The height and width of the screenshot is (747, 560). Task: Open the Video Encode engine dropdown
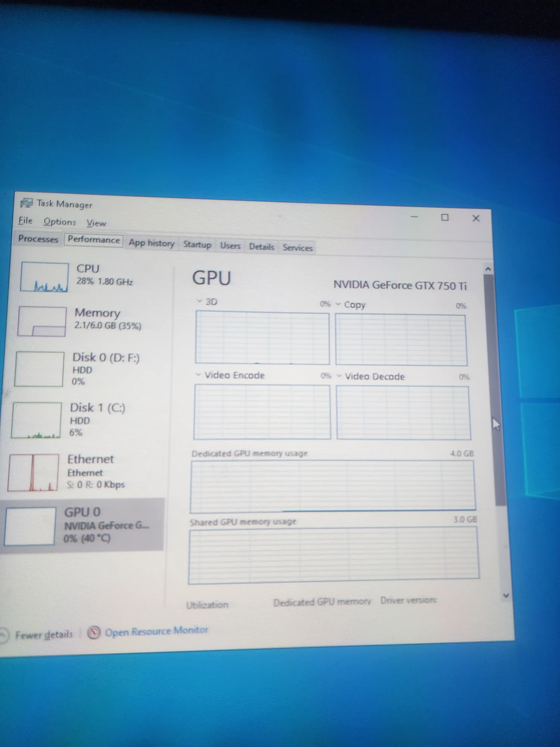[x=198, y=374]
